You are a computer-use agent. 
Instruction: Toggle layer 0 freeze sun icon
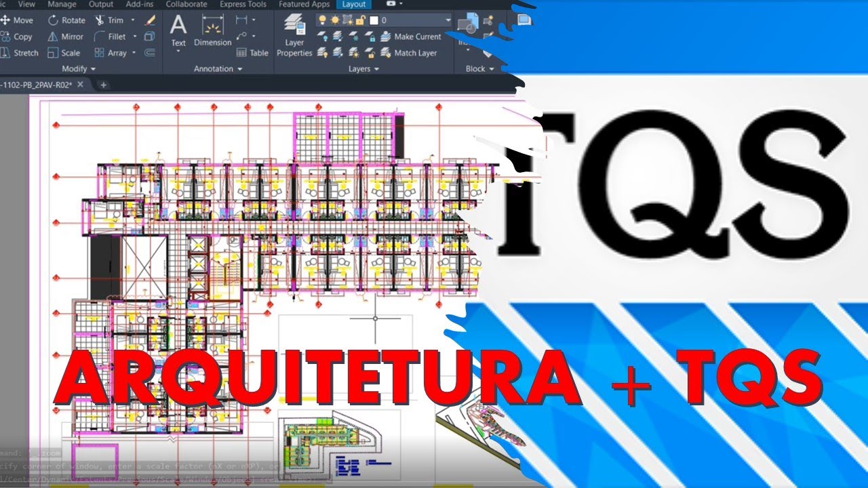click(334, 20)
